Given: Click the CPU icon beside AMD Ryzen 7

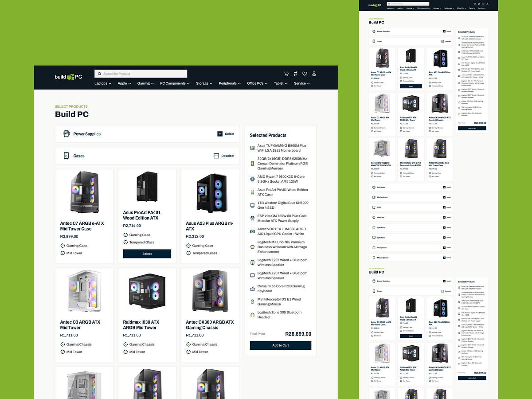Looking at the screenshot, I should [x=252, y=178].
